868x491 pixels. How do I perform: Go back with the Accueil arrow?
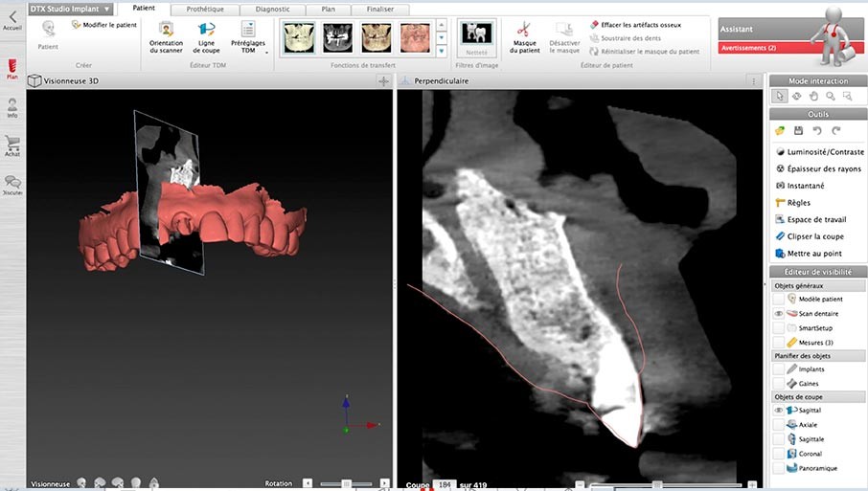tap(12, 18)
